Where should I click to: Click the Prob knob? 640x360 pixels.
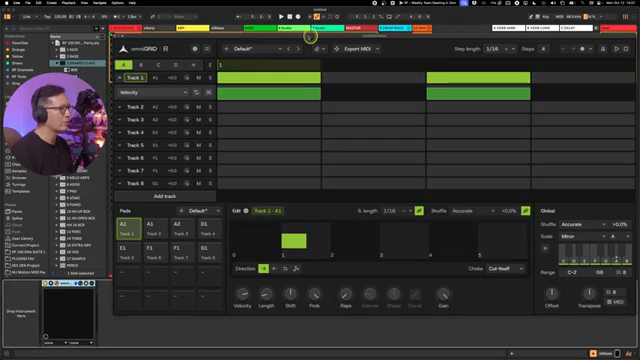coord(314,294)
